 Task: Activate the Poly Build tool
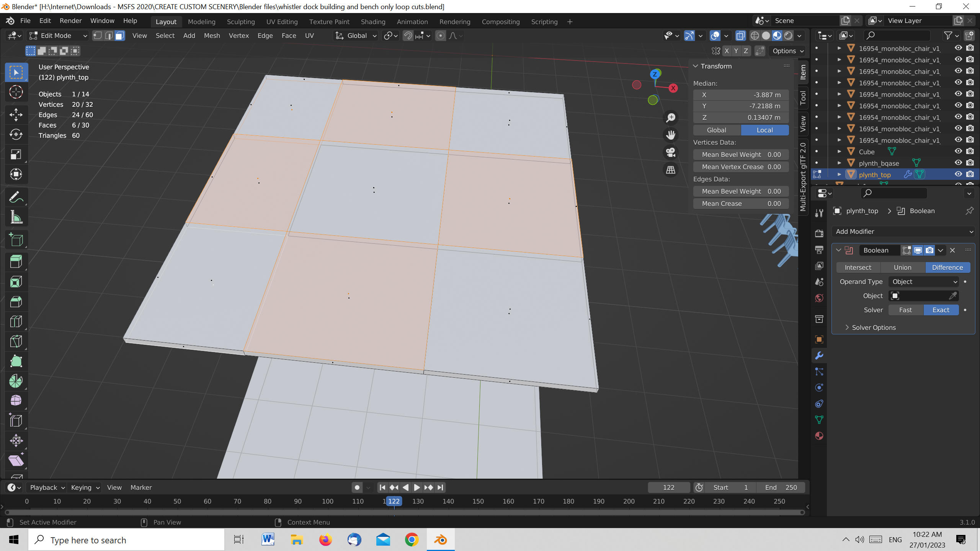tap(16, 362)
